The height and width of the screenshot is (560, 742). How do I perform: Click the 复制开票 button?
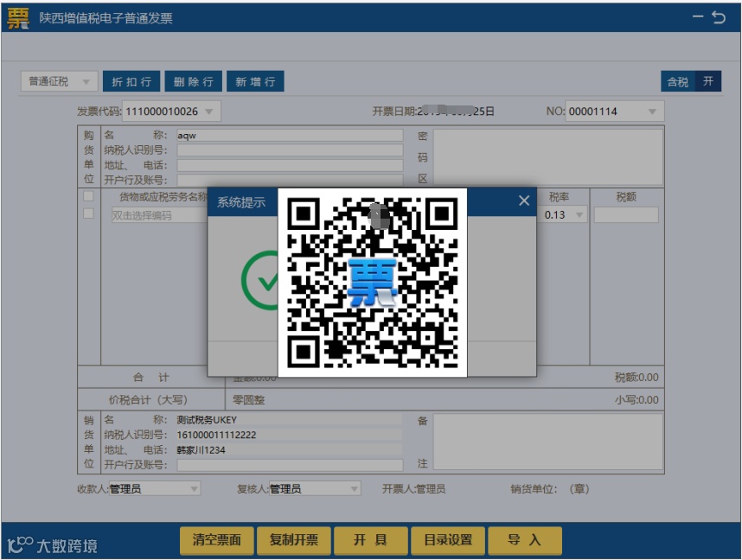point(294,540)
